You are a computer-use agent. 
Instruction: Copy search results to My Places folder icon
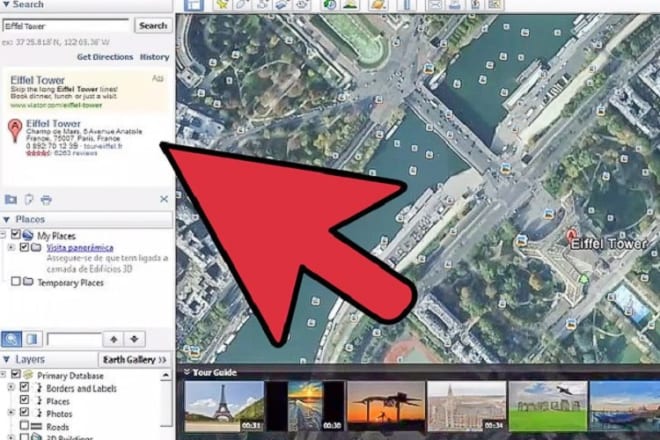pos(11,199)
